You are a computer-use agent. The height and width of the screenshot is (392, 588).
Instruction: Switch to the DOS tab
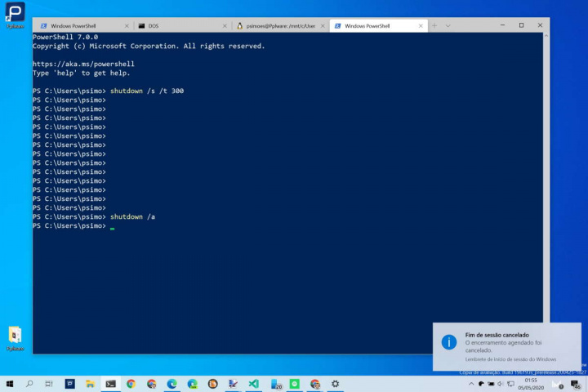pos(181,25)
